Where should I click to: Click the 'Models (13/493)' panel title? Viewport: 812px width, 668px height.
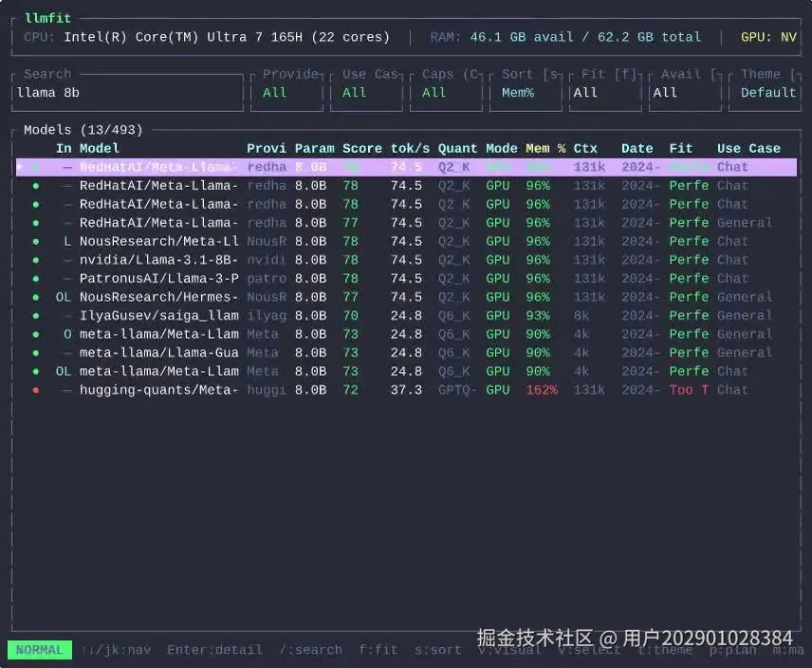coord(83,130)
